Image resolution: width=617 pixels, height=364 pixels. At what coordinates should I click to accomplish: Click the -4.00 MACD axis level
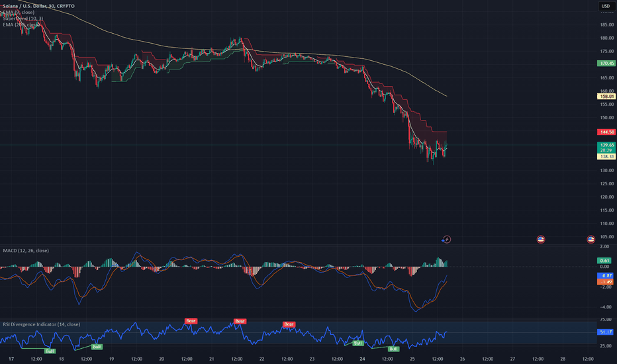[x=606, y=307]
